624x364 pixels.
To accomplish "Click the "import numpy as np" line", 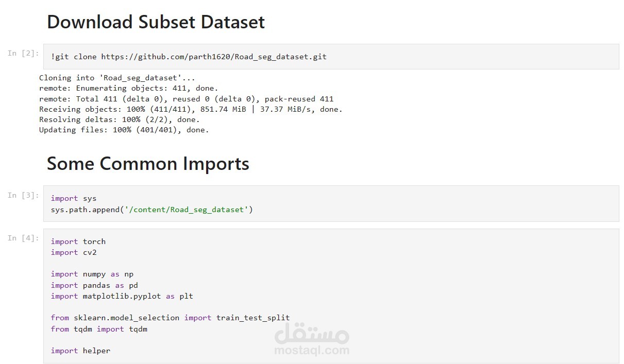I will [92, 274].
